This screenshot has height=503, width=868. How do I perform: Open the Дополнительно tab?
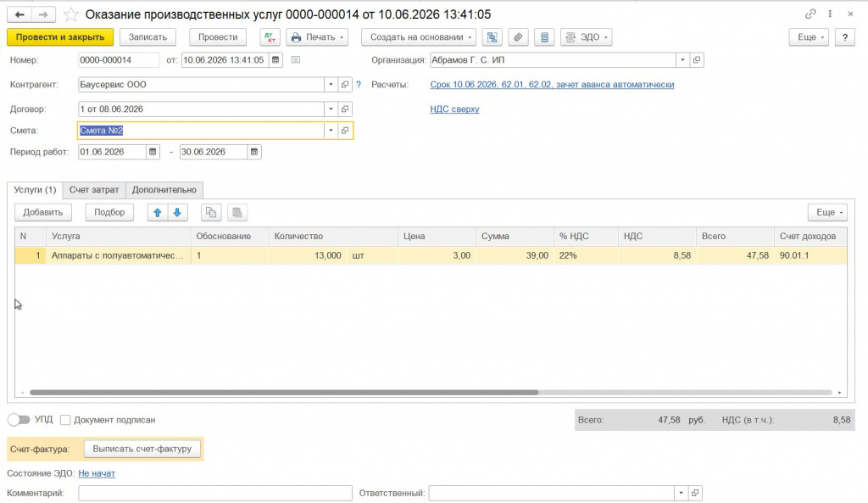point(164,189)
